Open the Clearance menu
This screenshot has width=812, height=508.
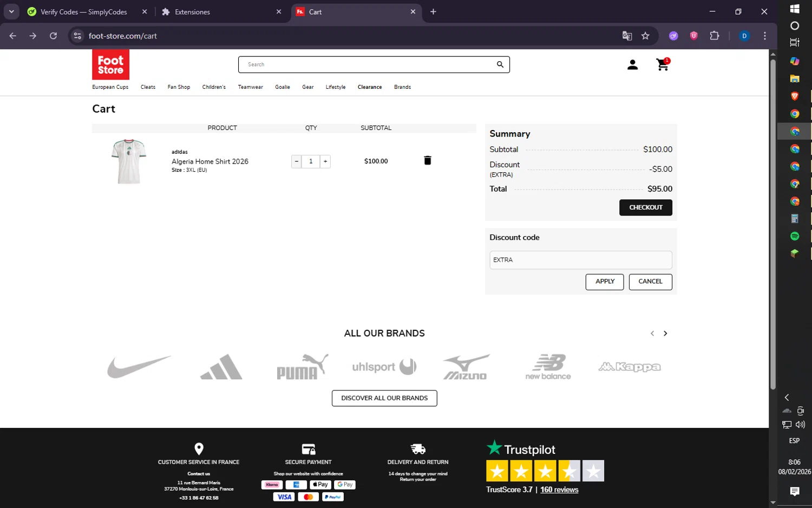(370, 87)
